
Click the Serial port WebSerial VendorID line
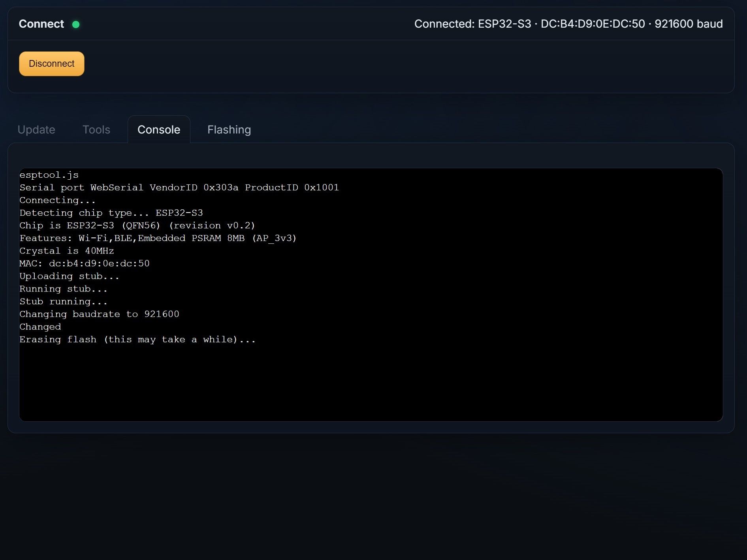[x=179, y=187]
